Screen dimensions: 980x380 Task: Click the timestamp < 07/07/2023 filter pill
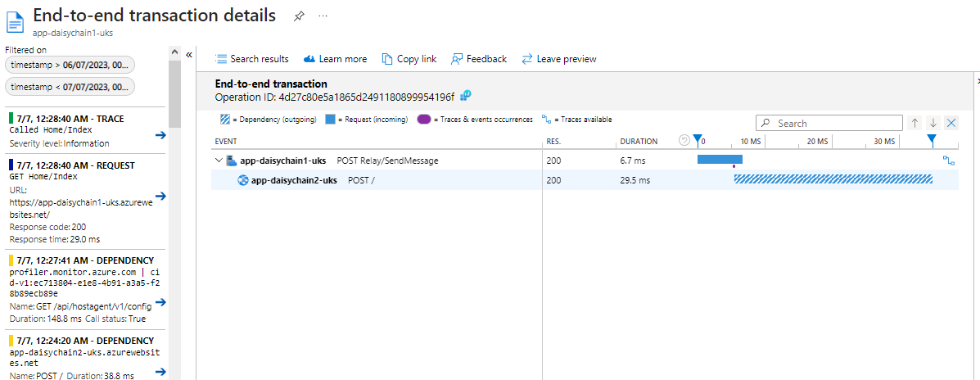[x=70, y=87]
